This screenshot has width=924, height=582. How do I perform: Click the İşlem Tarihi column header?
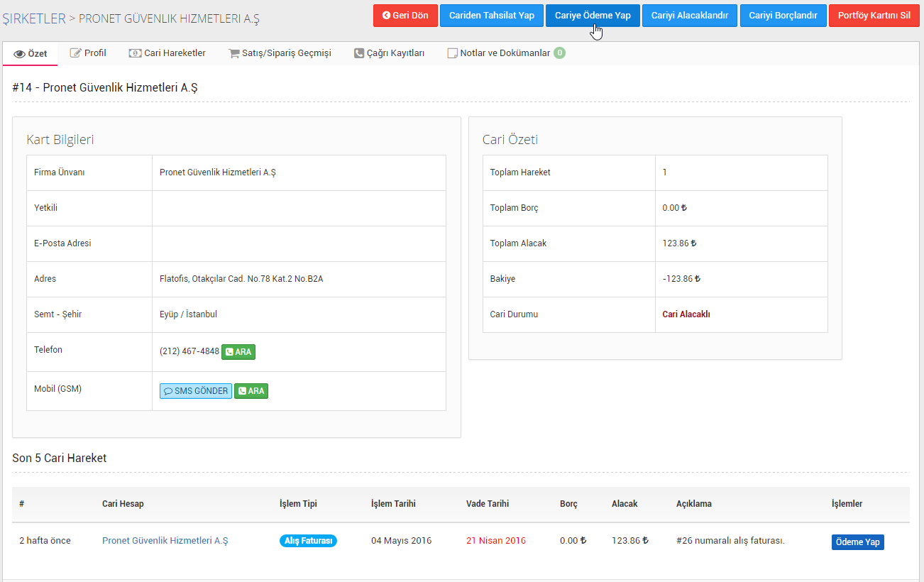[393, 504]
